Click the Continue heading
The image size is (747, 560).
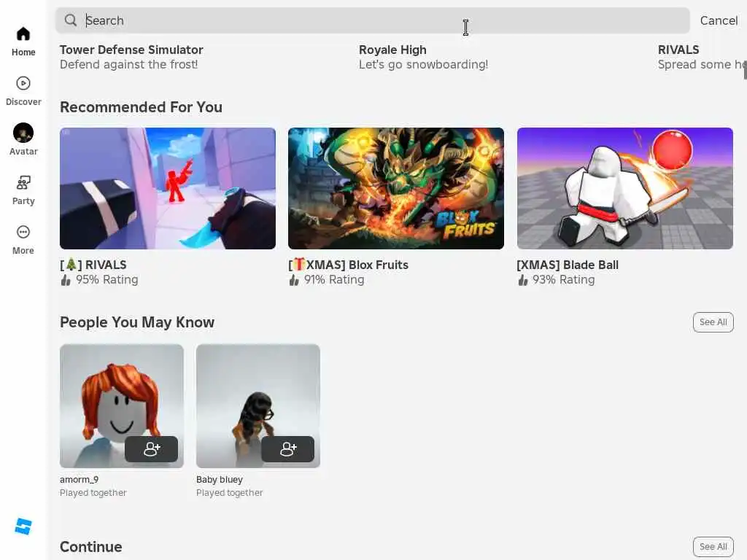[x=91, y=547]
